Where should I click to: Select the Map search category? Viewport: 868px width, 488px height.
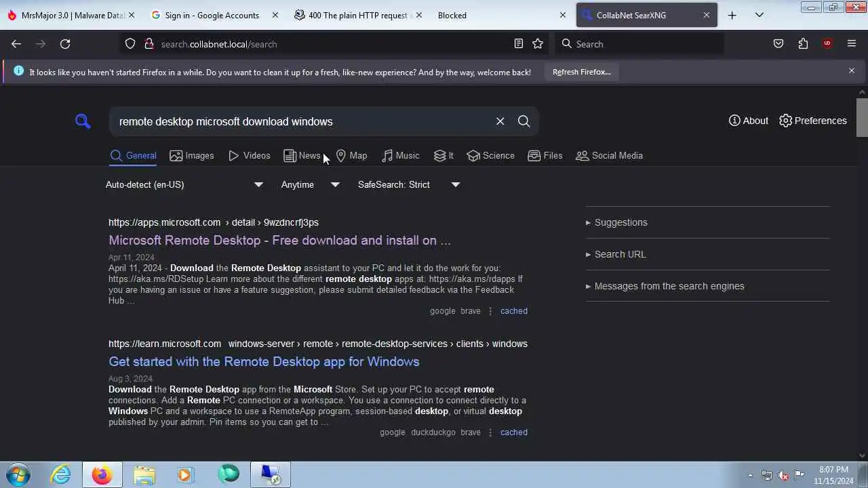coord(351,156)
